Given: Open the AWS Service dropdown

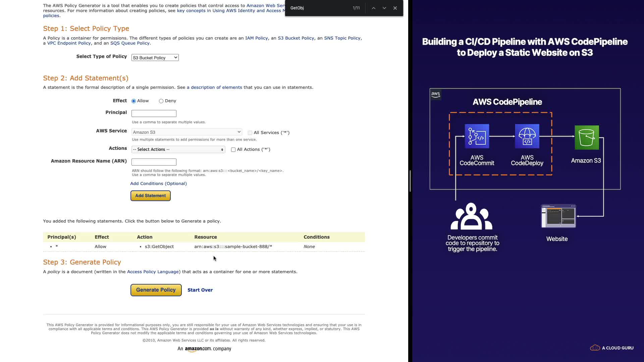Looking at the screenshot, I should tap(186, 132).
